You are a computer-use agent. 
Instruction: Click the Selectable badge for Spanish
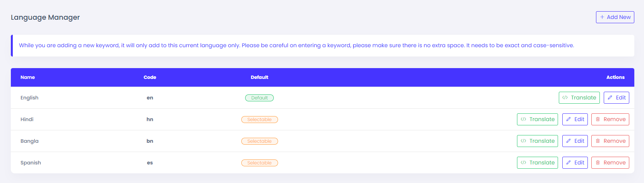click(259, 163)
